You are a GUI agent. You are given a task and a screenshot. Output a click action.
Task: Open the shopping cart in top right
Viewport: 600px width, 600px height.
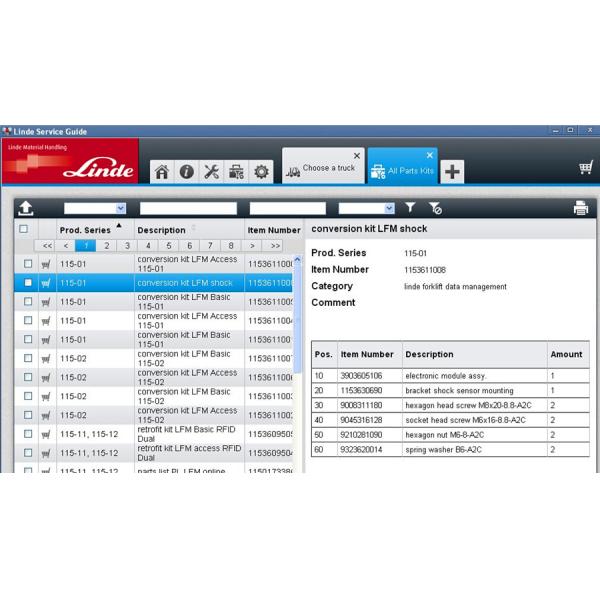click(x=585, y=167)
